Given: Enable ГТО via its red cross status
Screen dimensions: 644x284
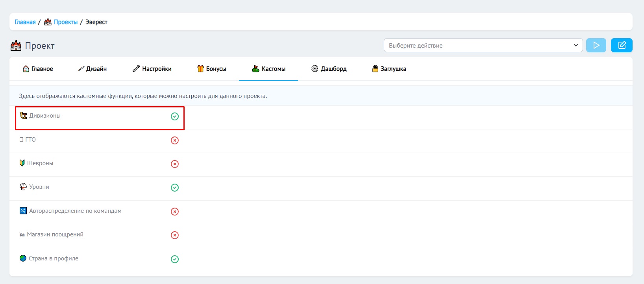Looking at the screenshot, I should point(175,140).
